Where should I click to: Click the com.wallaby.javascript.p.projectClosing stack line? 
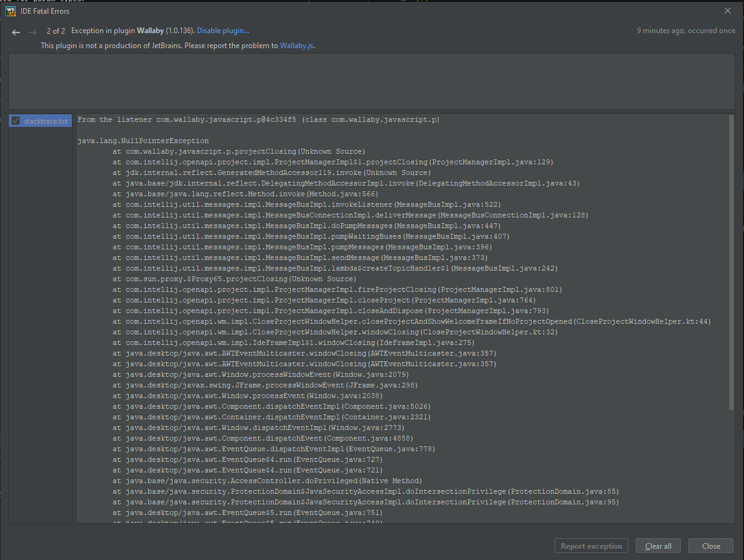(x=239, y=151)
